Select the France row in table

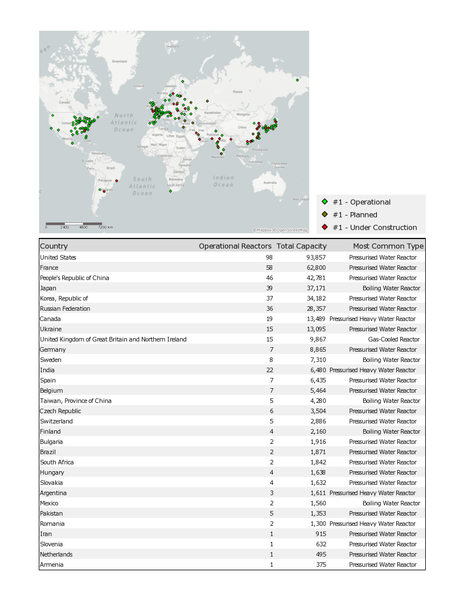(232, 268)
